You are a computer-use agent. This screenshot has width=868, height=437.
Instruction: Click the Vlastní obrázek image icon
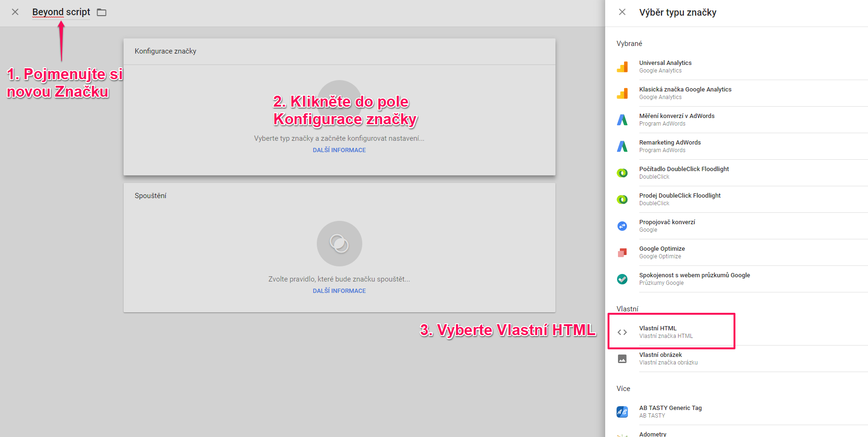pyautogui.click(x=622, y=359)
